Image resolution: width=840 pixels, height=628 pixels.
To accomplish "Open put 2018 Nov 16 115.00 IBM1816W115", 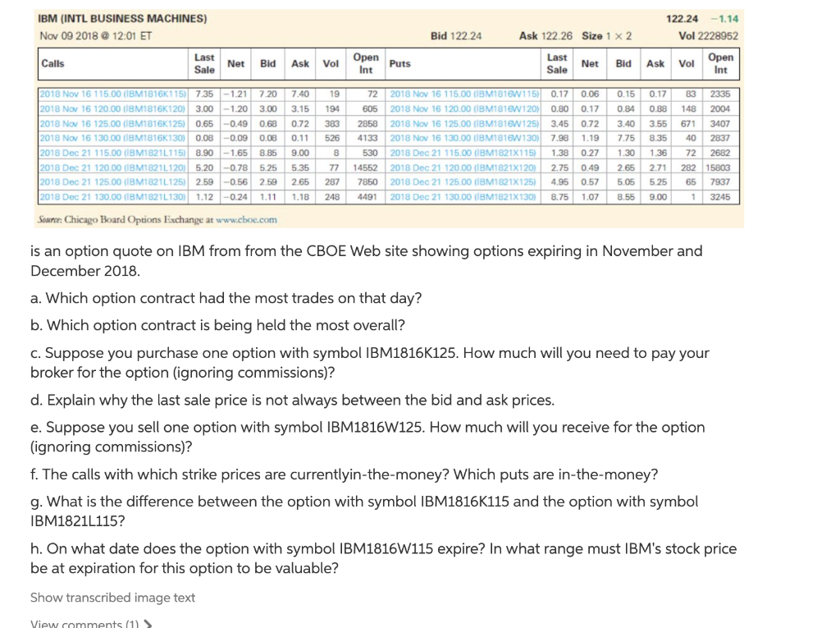I will [464, 94].
